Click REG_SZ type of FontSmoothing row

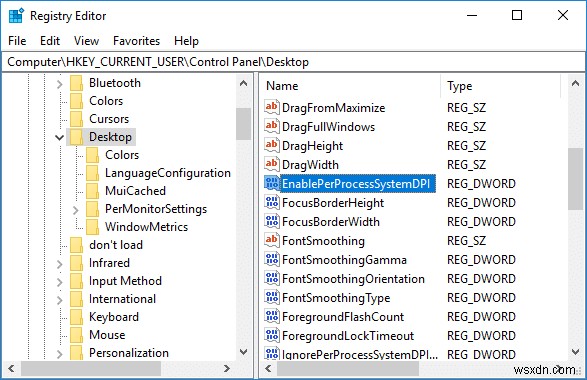coord(466,240)
